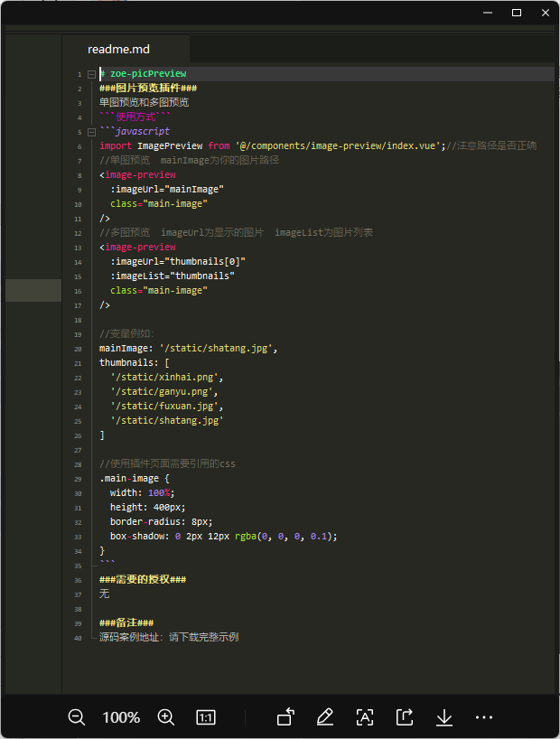Click the 100% zoom level label
Image resolution: width=560 pixels, height=739 pixels.
[121, 717]
